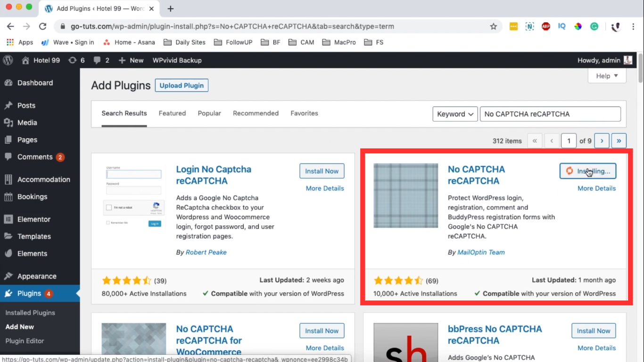Click the WordPress logo in the admin bar
Screen dimensions: 644x362
(x=8, y=60)
